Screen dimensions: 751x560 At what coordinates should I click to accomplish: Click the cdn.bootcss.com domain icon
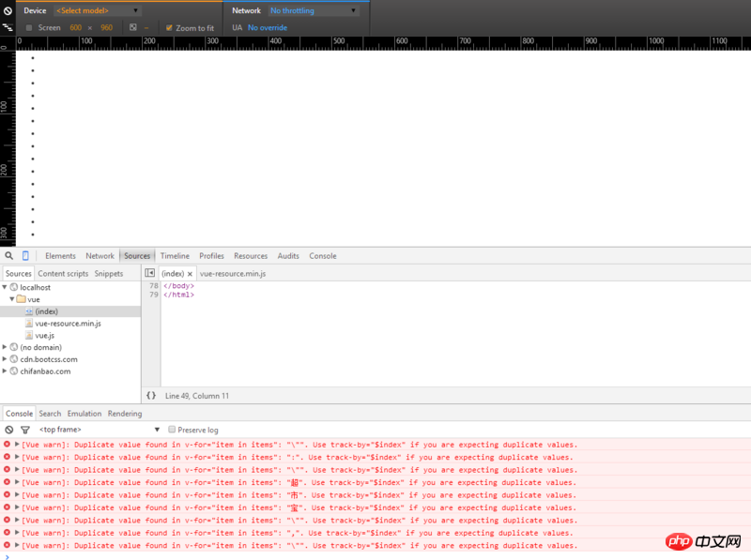(14, 359)
